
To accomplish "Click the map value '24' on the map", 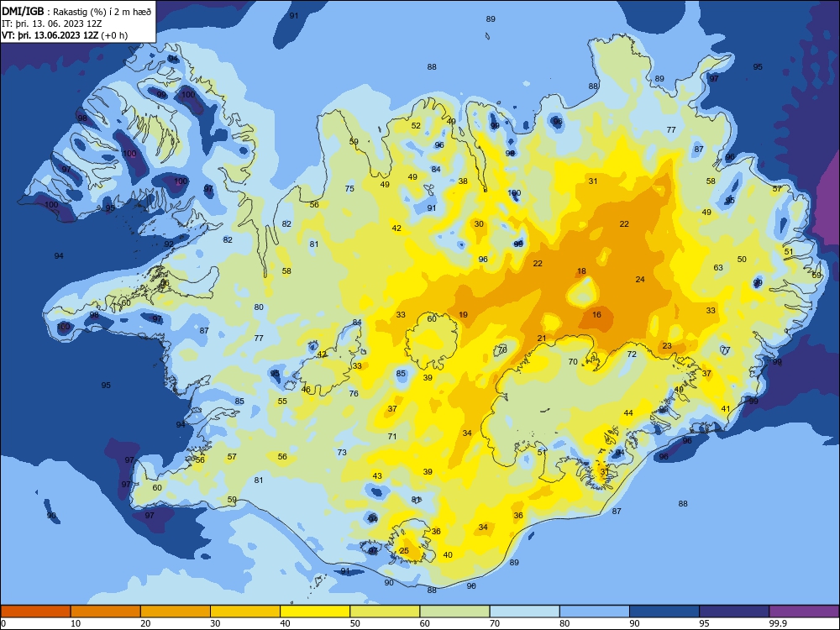I will tap(640, 279).
